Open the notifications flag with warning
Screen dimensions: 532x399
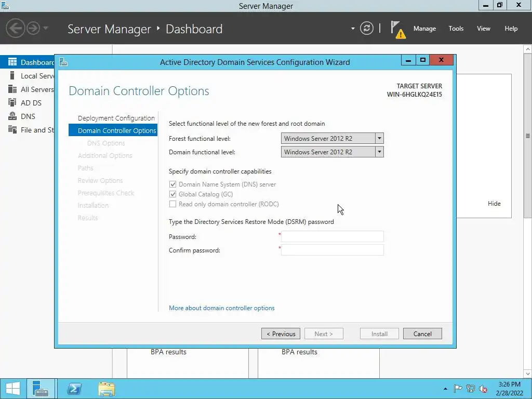point(398,30)
